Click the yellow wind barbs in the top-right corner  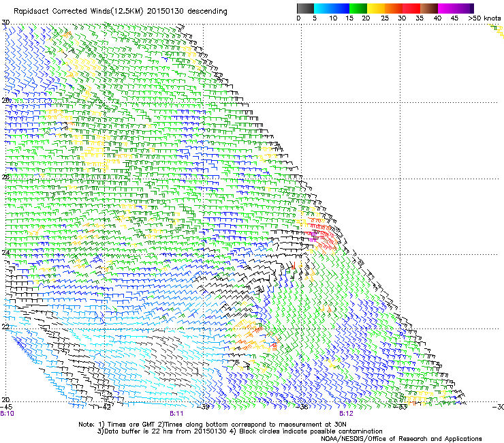pos(497,30)
